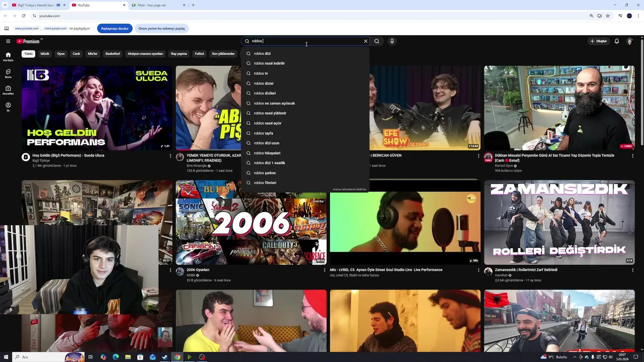Select the Mix'ler filter chip
This screenshot has width=644, height=362.
pyautogui.click(x=93, y=54)
